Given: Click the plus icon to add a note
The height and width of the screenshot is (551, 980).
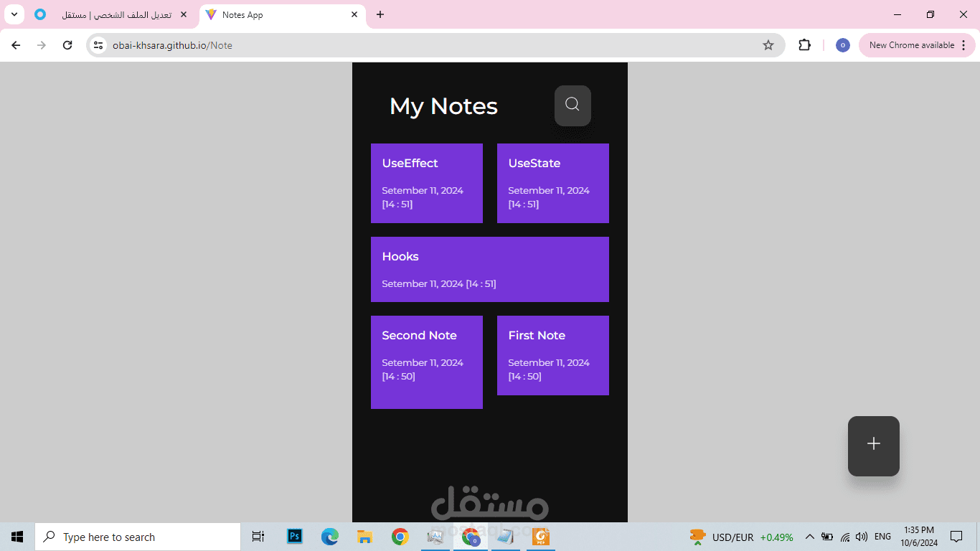Looking at the screenshot, I should [x=873, y=444].
